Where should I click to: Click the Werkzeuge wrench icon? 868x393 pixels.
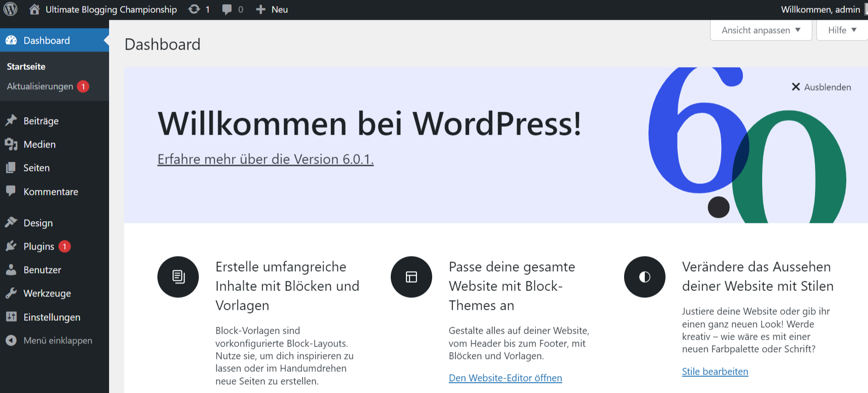11,293
